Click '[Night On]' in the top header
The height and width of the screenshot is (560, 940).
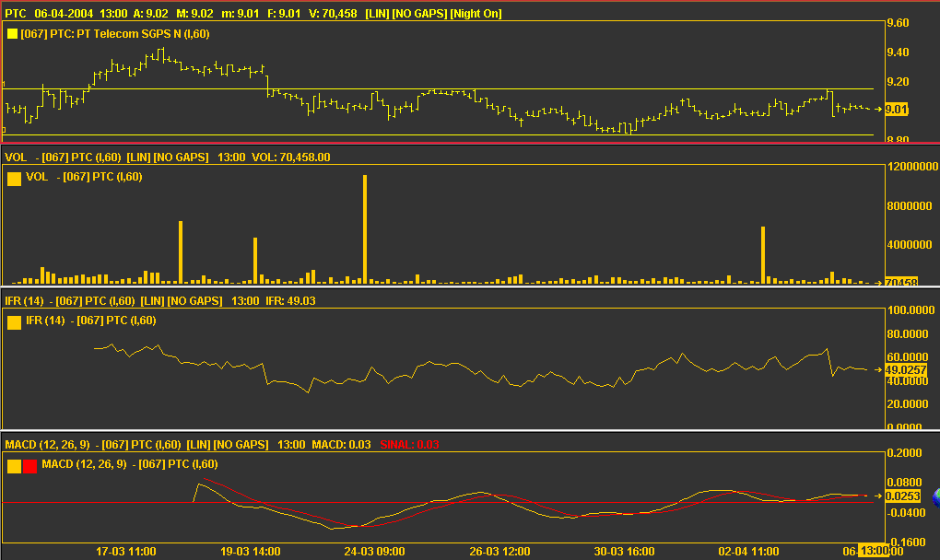click(x=476, y=13)
